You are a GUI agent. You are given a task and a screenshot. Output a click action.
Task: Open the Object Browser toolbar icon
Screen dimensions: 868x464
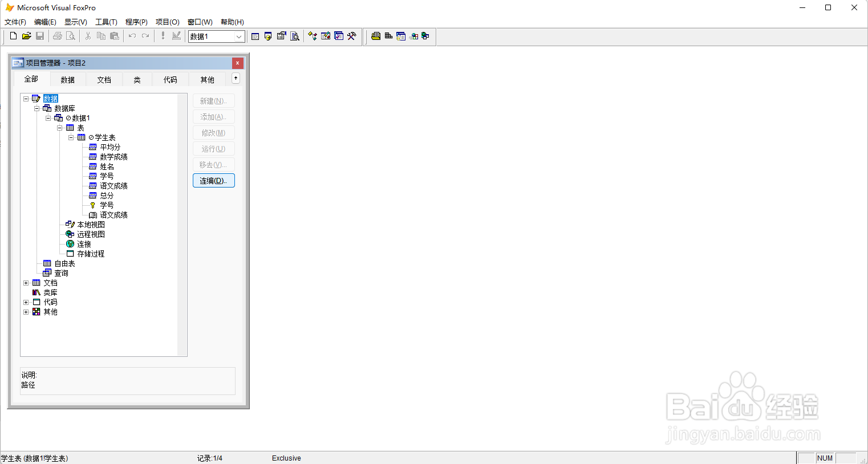tap(326, 36)
